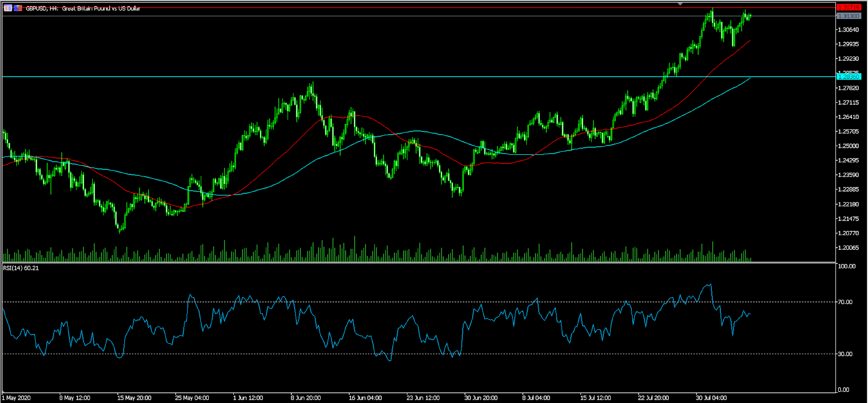Click the 1.20065 price scale value
Viewport: 868px width, 403px height.
pyautogui.click(x=848, y=248)
